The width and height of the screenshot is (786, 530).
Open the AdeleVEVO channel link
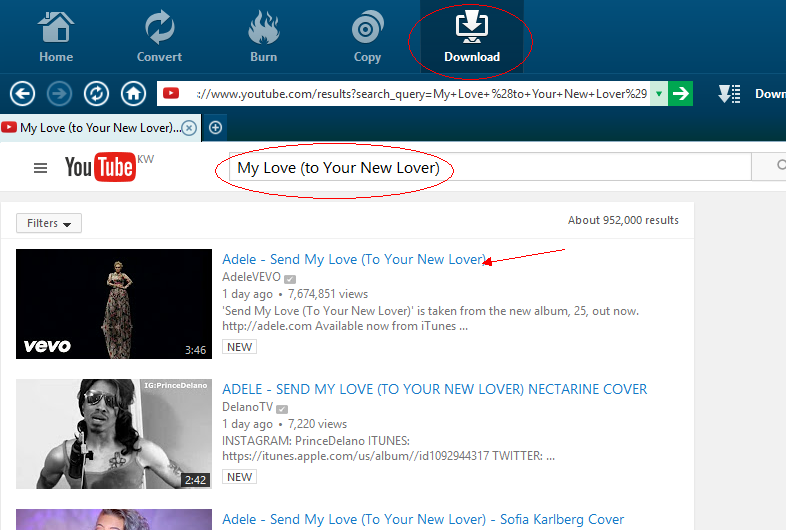coord(252,277)
